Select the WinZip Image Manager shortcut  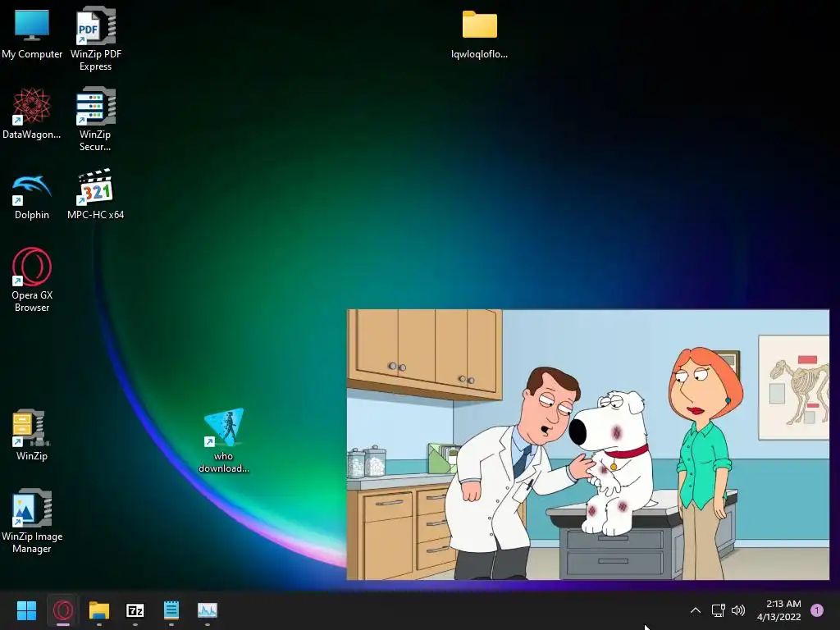pyautogui.click(x=32, y=521)
